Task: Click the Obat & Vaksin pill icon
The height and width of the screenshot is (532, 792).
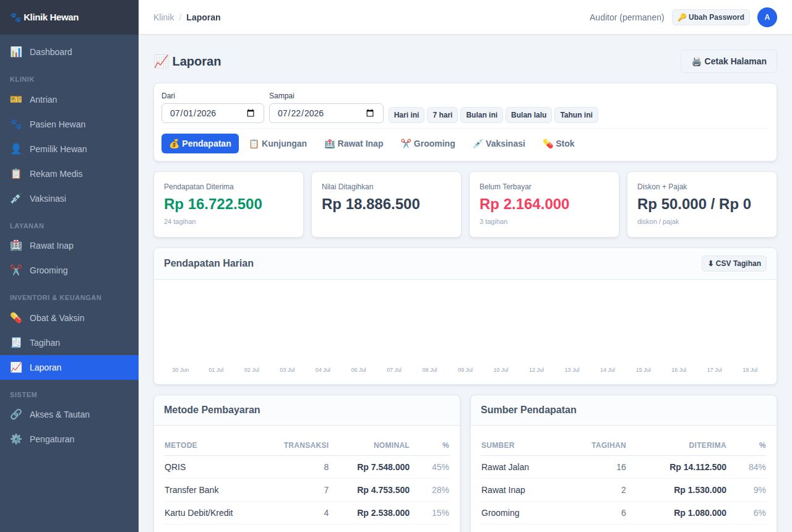Action: point(16,318)
